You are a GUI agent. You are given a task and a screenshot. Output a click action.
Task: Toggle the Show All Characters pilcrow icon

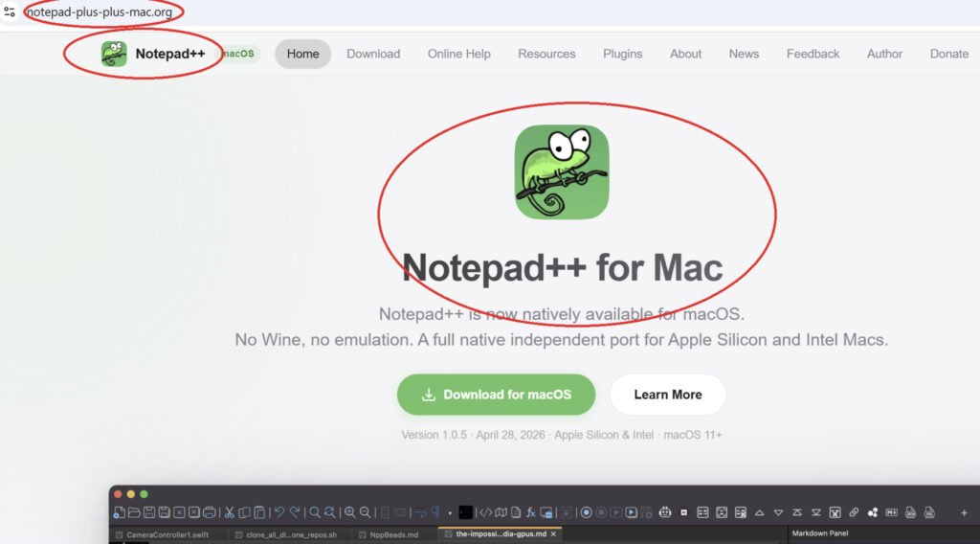435,512
